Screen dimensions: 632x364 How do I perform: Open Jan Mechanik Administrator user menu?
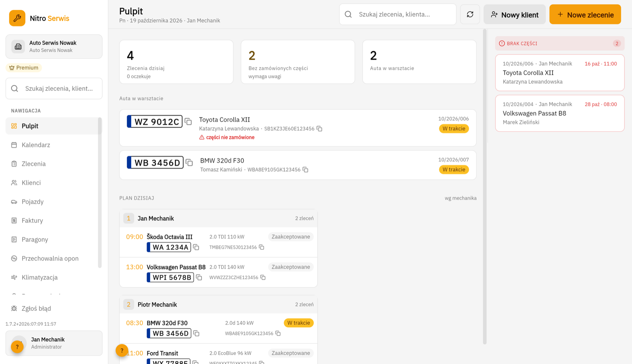(54, 343)
